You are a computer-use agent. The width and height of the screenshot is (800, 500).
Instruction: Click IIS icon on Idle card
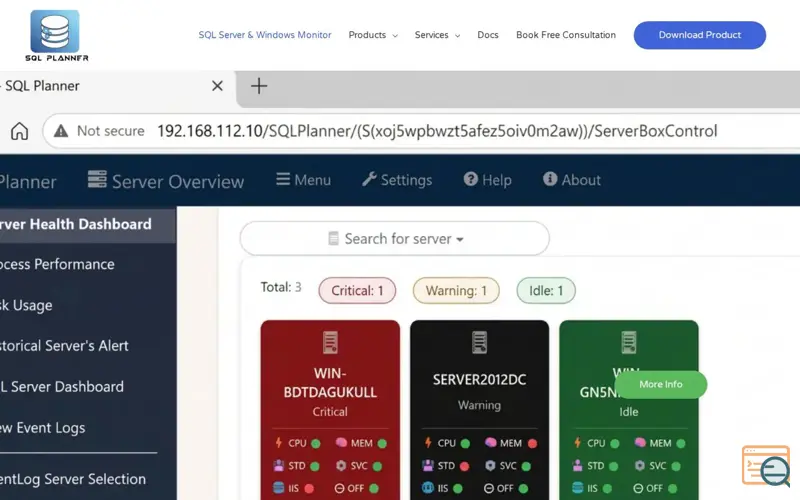tap(578, 488)
